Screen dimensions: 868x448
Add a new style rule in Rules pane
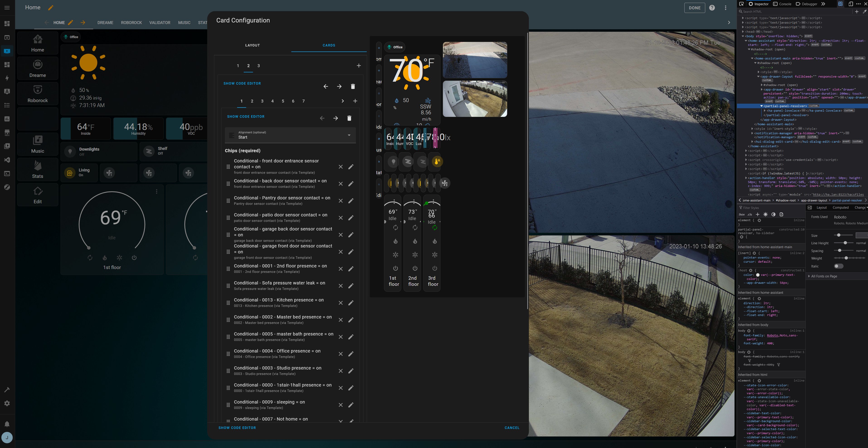(x=757, y=214)
